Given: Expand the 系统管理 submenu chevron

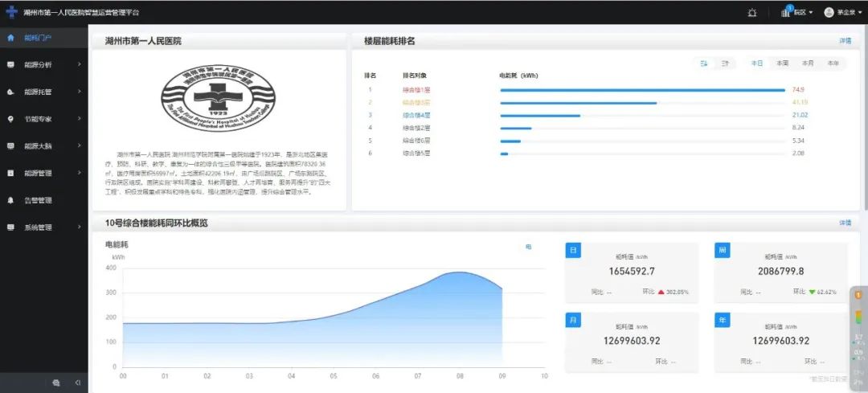Looking at the screenshot, I should point(79,227).
